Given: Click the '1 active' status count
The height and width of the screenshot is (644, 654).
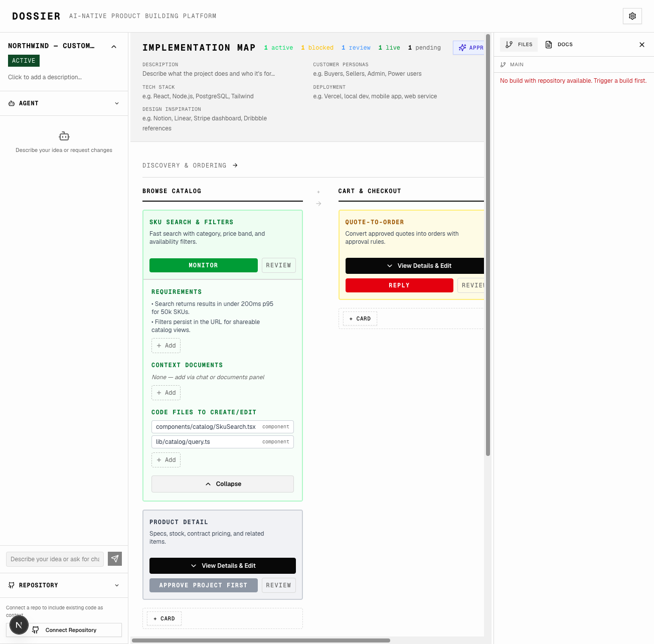Looking at the screenshot, I should pyautogui.click(x=278, y=48).
